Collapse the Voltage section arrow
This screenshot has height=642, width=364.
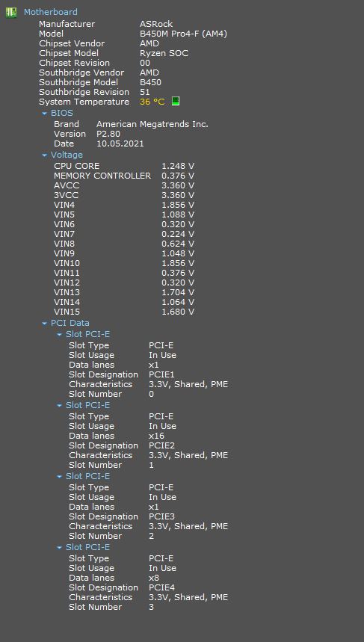pyautogui.click(x=45, y=155)
